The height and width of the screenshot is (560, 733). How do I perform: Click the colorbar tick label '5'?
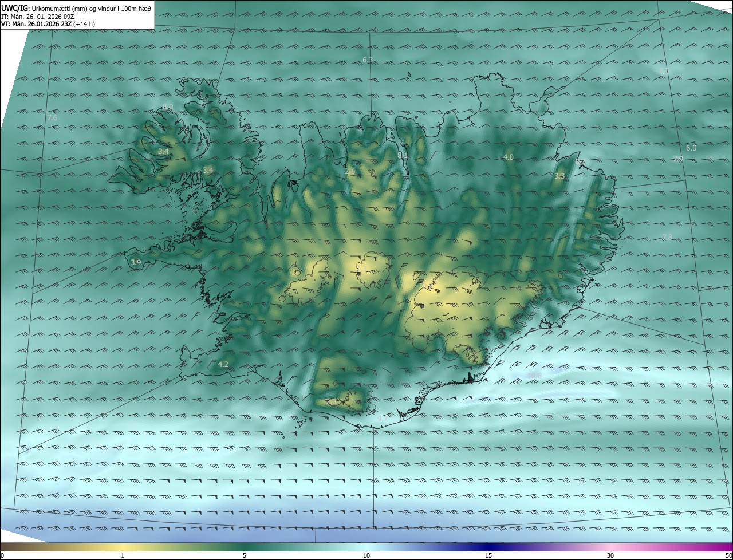(x=245, y=555)
